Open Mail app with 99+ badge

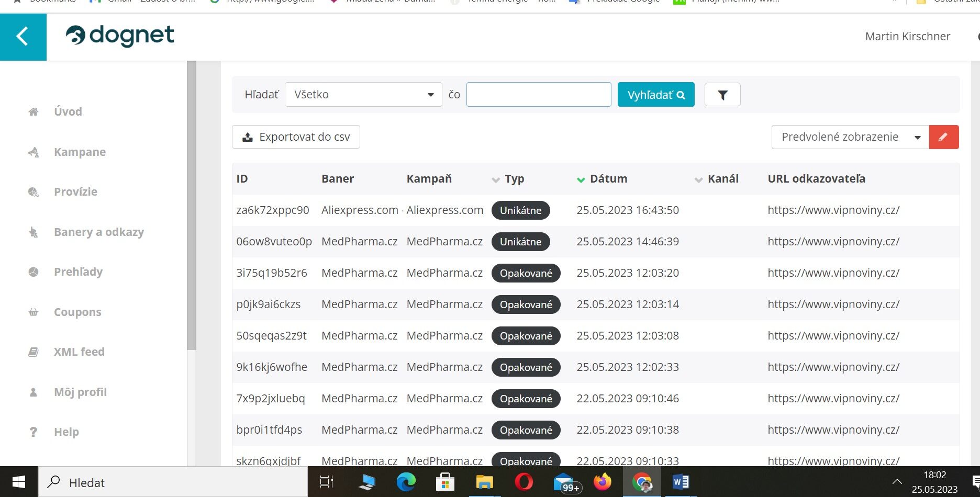coord(566,482)
